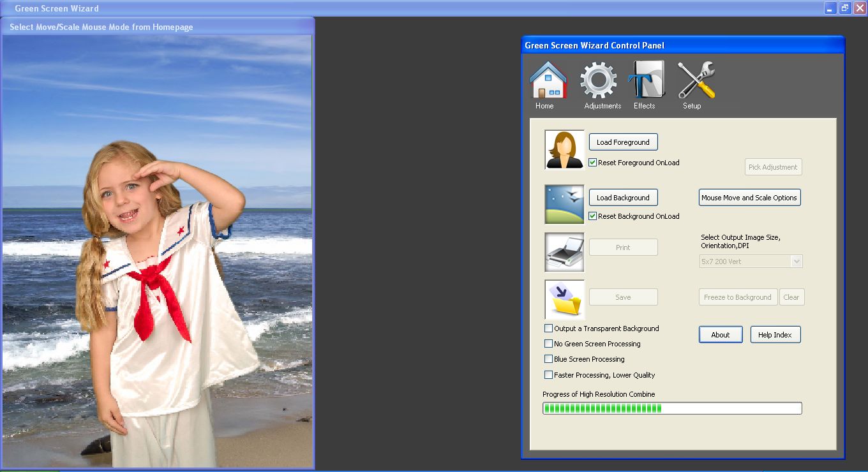Open the output size 5x7 200 Vert dropdown
The width and height of the screenshot is (868, 472).
coord(751,262)
